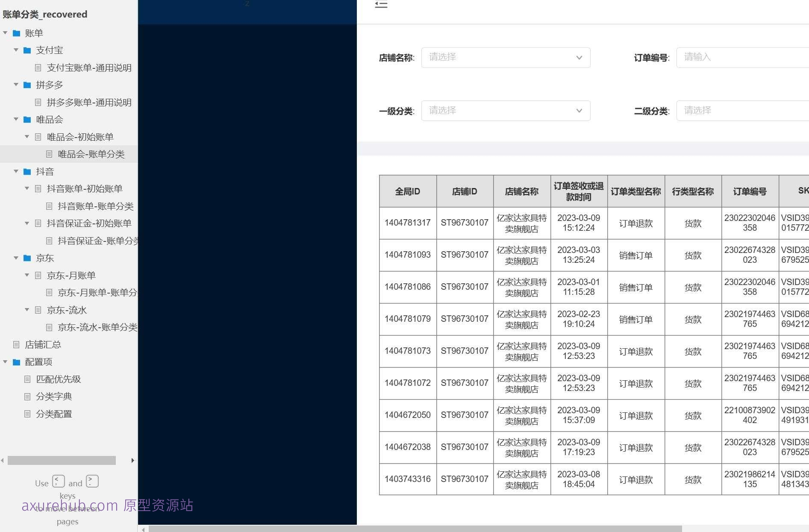Click page icon beside 店铺汇总
Image resolution: width=809 pixels, height=532 pixels.
[x=16, y=344]
